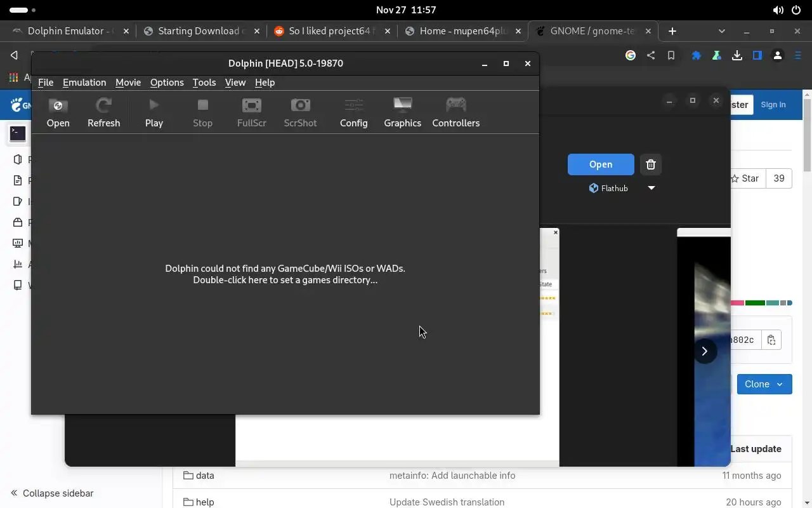Viewport: 812px width, 508px height.
Task: Click Refresh in the Dolphin toolbar
Action: [103, 113]
